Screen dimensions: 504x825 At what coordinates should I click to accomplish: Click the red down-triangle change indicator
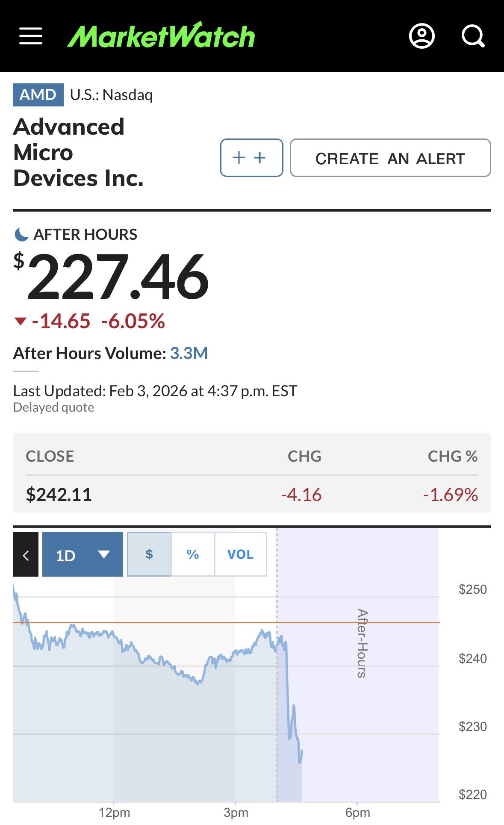point(21,321)
